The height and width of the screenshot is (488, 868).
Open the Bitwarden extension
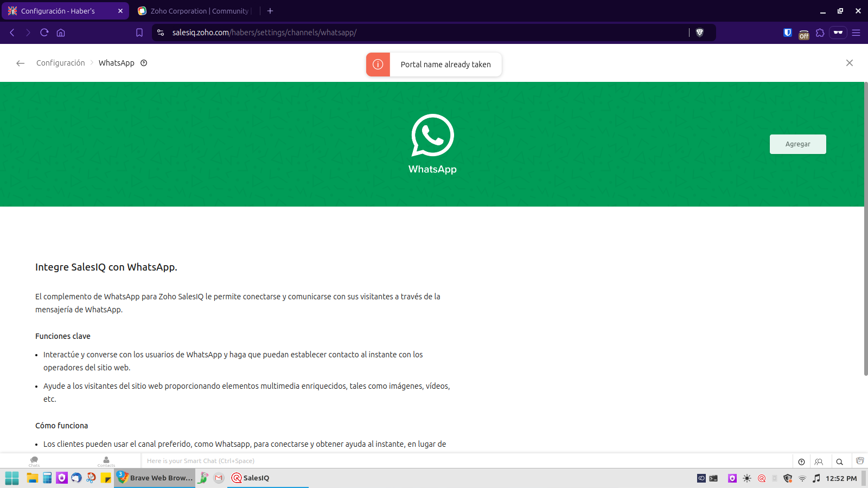788,33
